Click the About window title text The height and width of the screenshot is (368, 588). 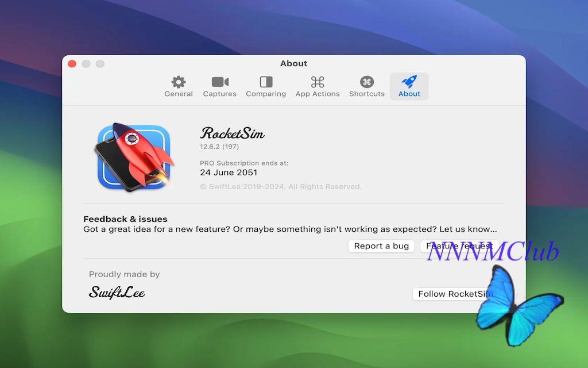pos(293,63)
